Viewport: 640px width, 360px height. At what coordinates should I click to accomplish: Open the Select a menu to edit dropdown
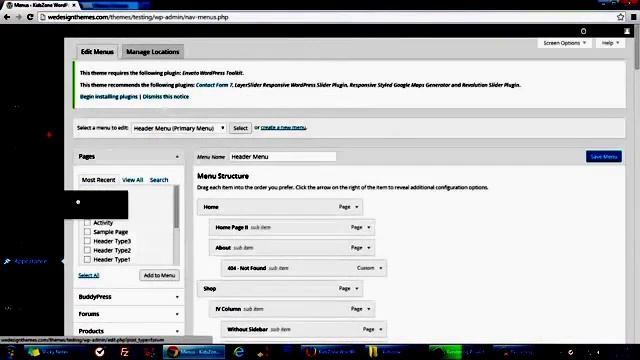(179, 128)
